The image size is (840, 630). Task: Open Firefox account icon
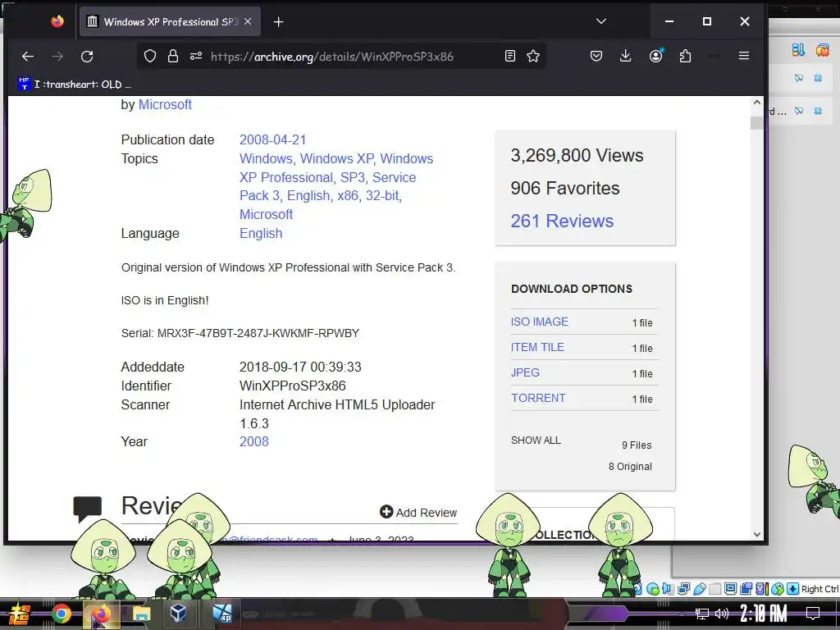coord(655,56)
